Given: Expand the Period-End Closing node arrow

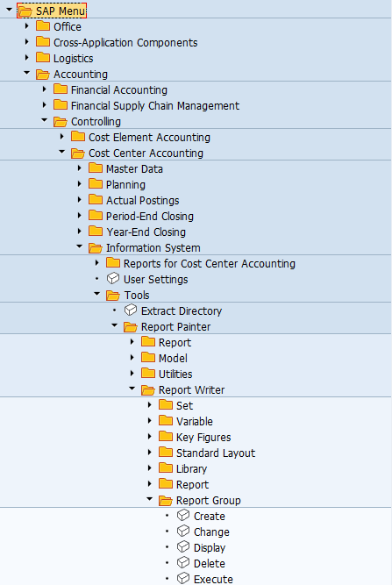Looking at the screenshot, I should [79, 216].
